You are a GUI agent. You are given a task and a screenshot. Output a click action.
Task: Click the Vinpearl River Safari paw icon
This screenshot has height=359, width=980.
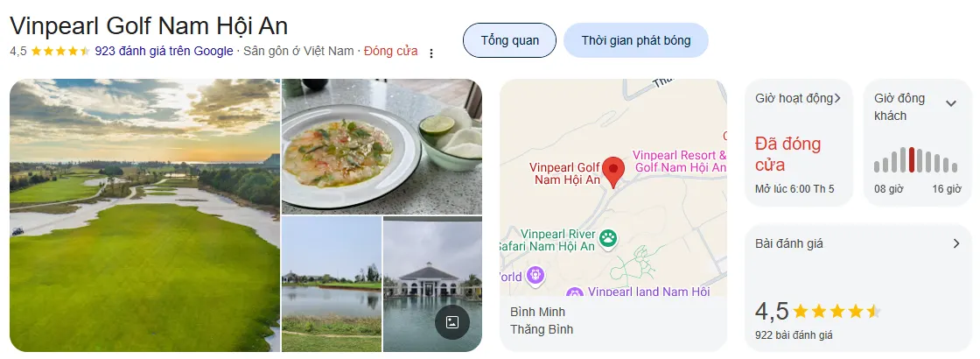coord(608,237)
